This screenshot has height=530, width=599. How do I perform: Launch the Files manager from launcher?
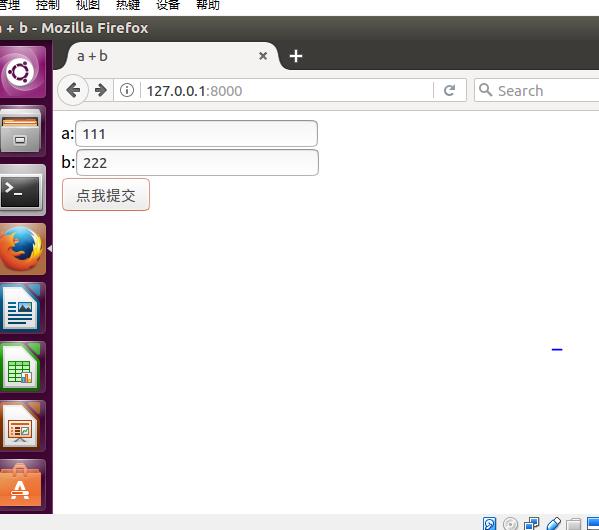(22, 131)
